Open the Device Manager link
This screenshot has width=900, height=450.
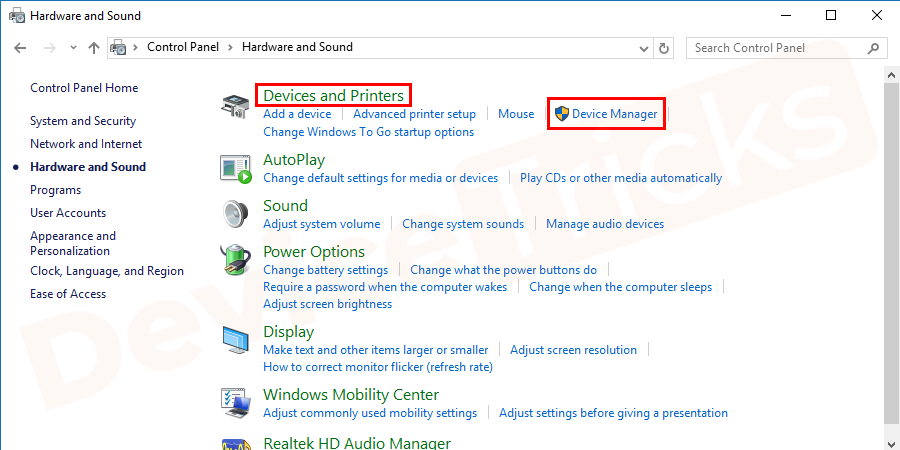tap(614, 114)
